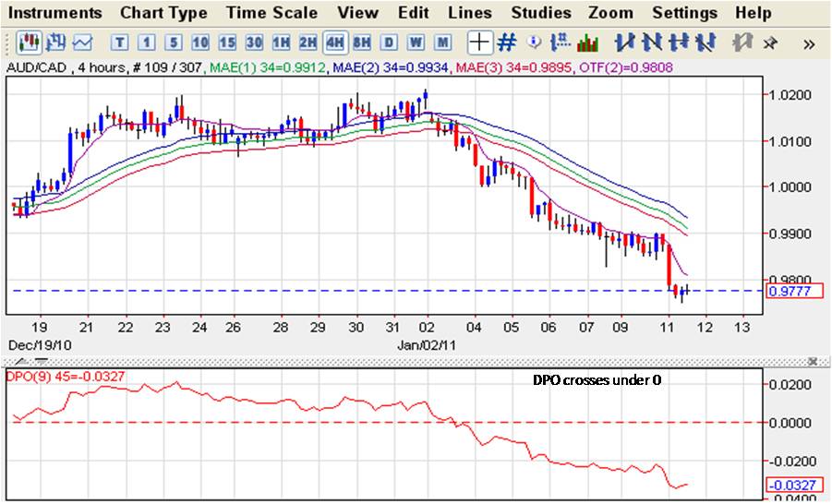Viewport: 832px width, 504px height.
Task: Open the Settings menu
Action: 684,13
